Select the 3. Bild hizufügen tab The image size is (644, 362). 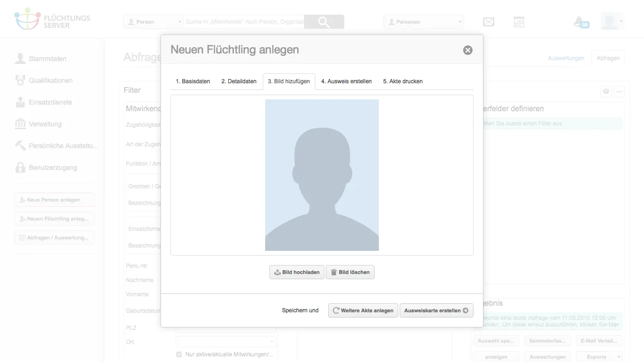tap(289, 81)
